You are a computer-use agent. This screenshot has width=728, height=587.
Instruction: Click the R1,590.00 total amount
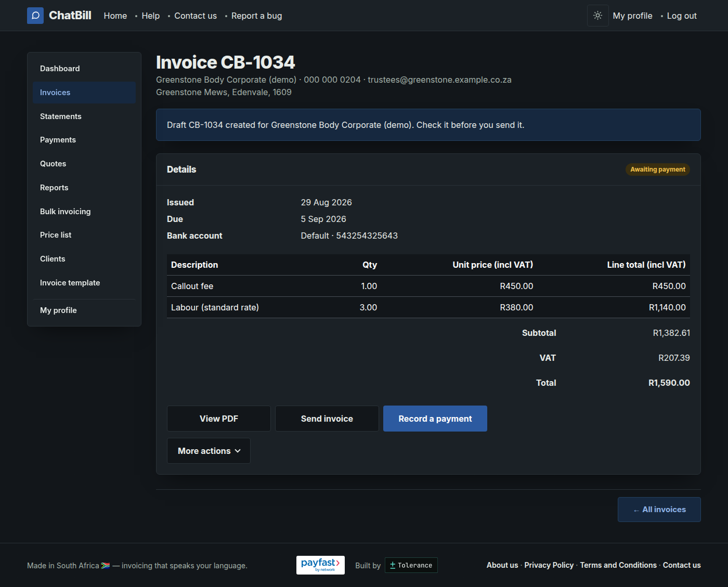point(669,383)
